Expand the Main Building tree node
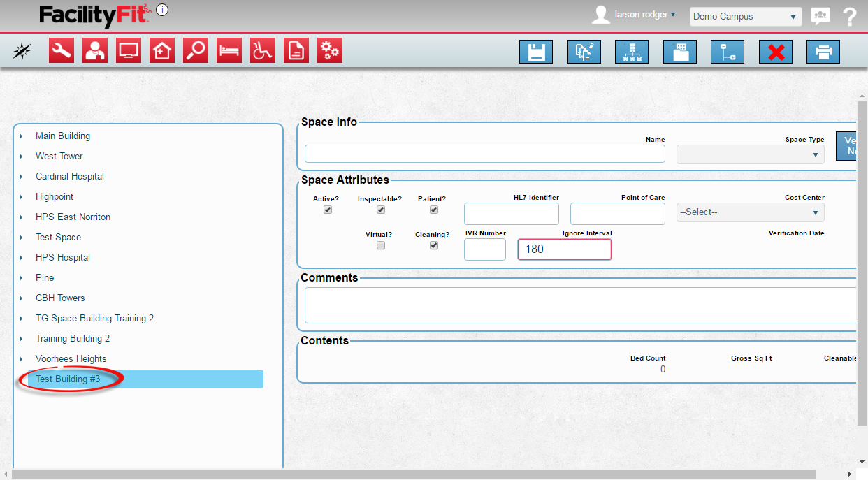Screen dimensions: 868x480 click(22, 136)
